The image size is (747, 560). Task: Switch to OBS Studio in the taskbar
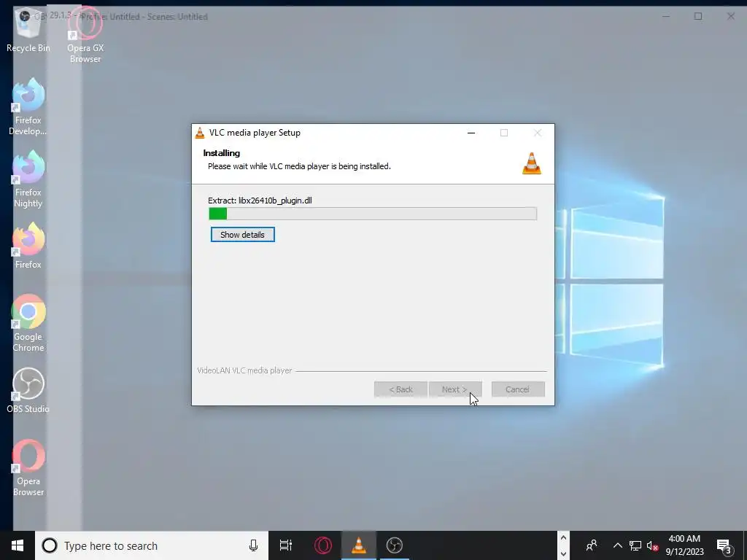click(x=395, y=545)
